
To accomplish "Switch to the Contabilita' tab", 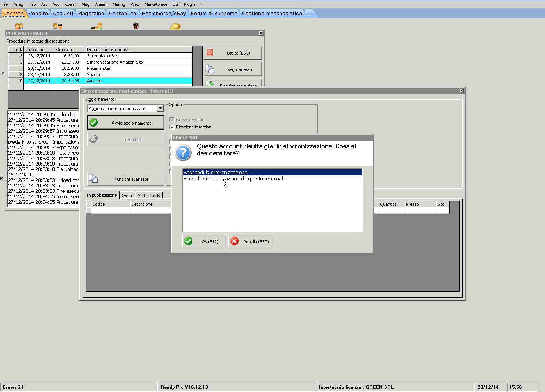I will [x=123, y=13].
